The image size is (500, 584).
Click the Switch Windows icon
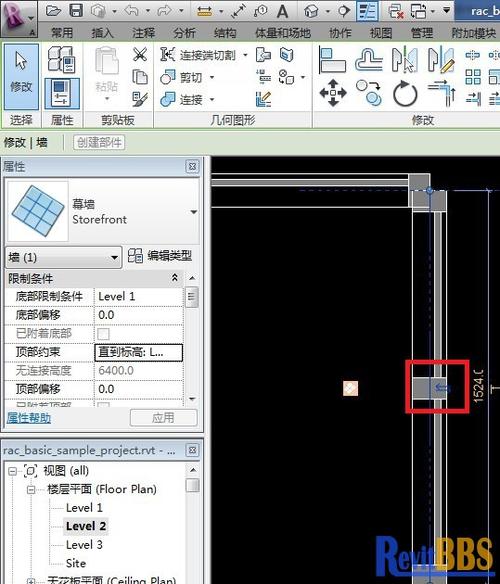(x=418, y=11)
